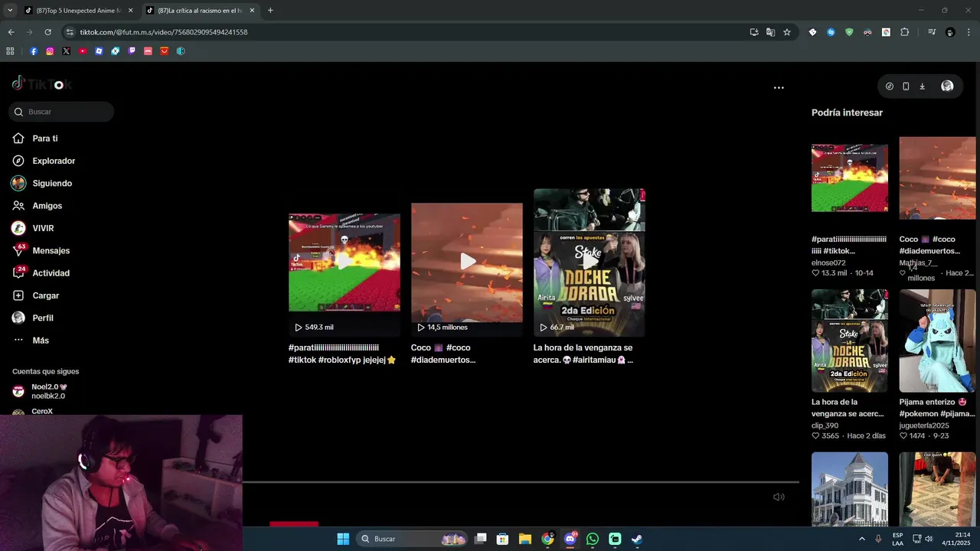Open the mobile app phone icon
This screenshot has height=551, width=980.
pos(906,86)
